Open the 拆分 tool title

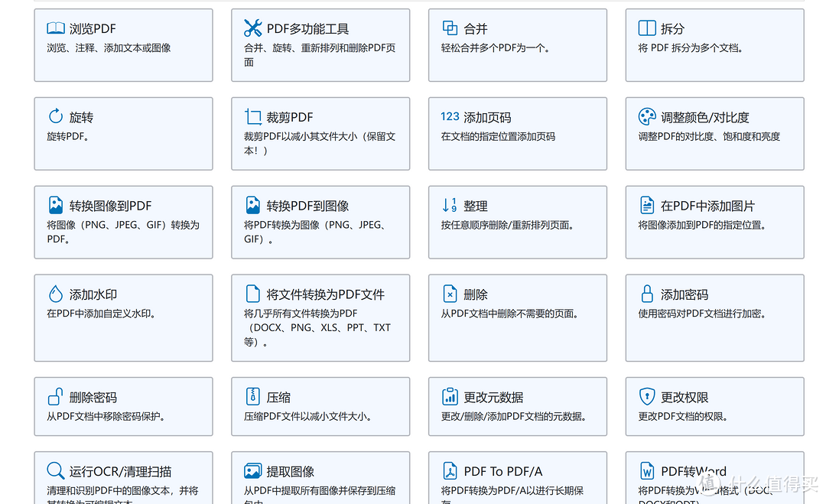(673, 28)
